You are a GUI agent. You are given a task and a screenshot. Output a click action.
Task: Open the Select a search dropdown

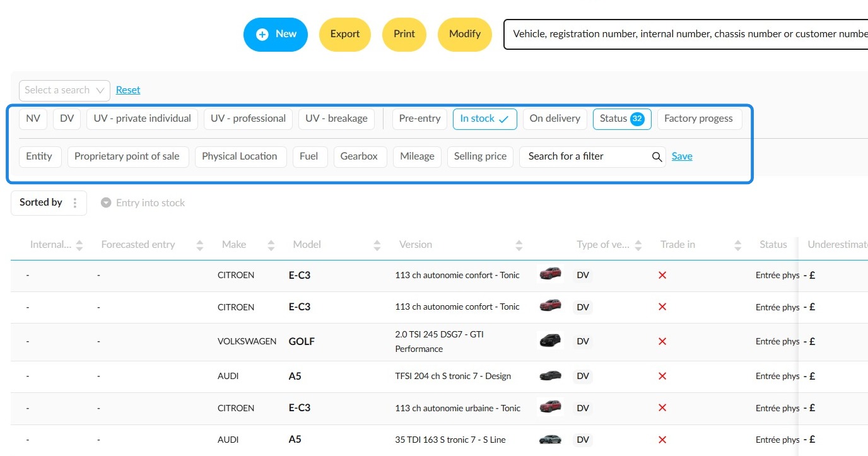point(64,91)
